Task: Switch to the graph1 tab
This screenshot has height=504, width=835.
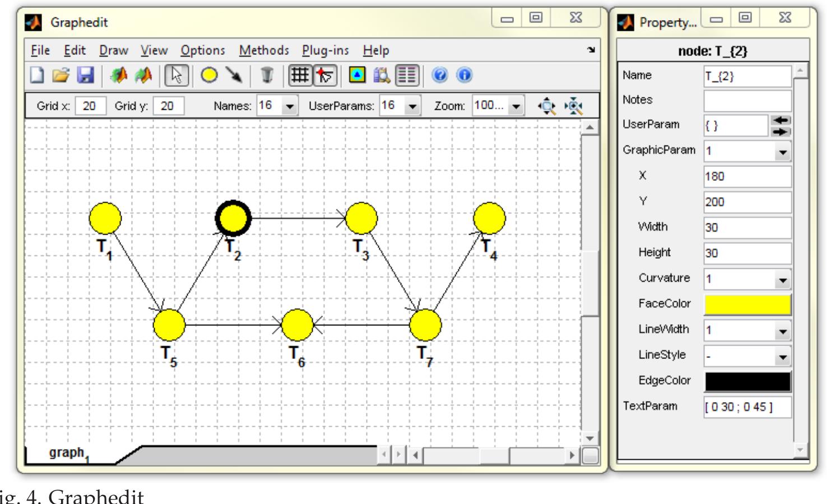Action: (69, 453)
